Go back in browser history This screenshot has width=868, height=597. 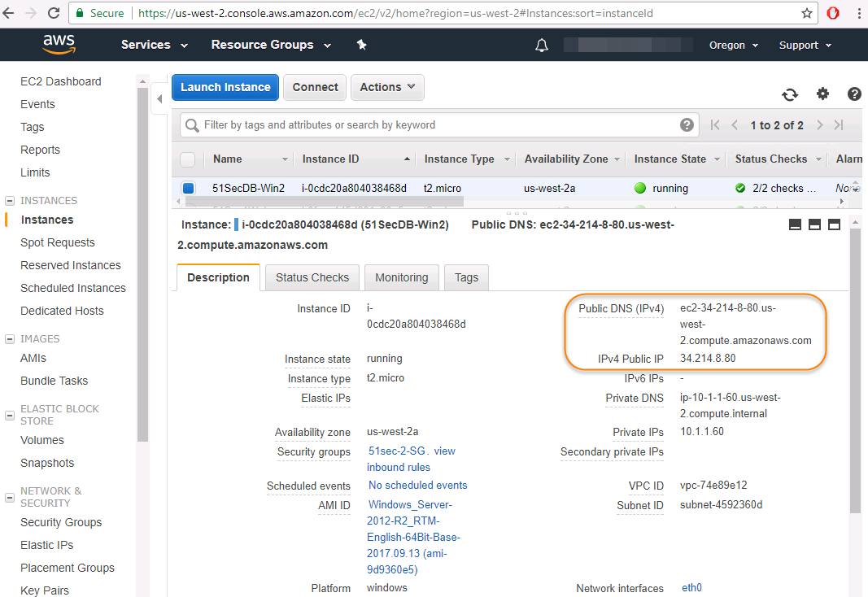coord(8,13)
